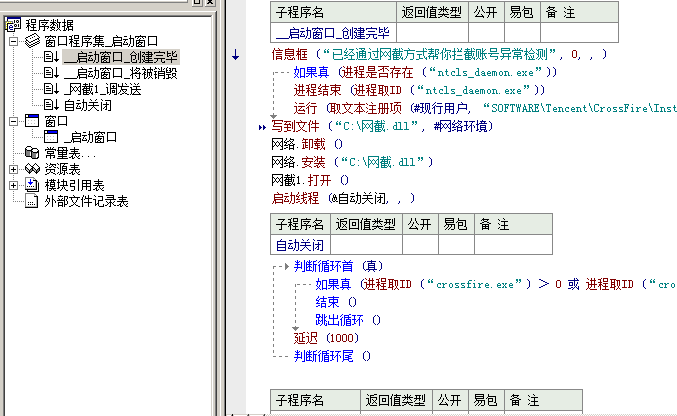
Task: Close the left panel with X button
Action: (210, 2)
